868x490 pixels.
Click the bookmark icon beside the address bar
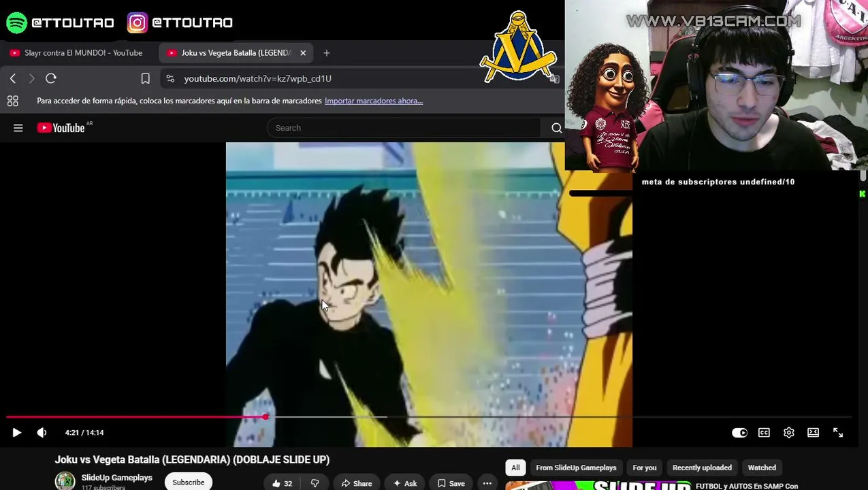145,78
